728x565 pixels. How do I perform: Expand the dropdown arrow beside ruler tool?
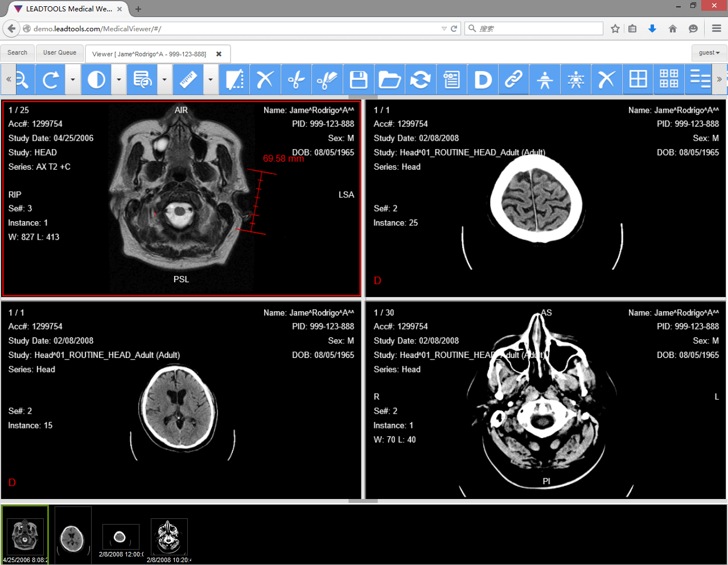point(211,80)
